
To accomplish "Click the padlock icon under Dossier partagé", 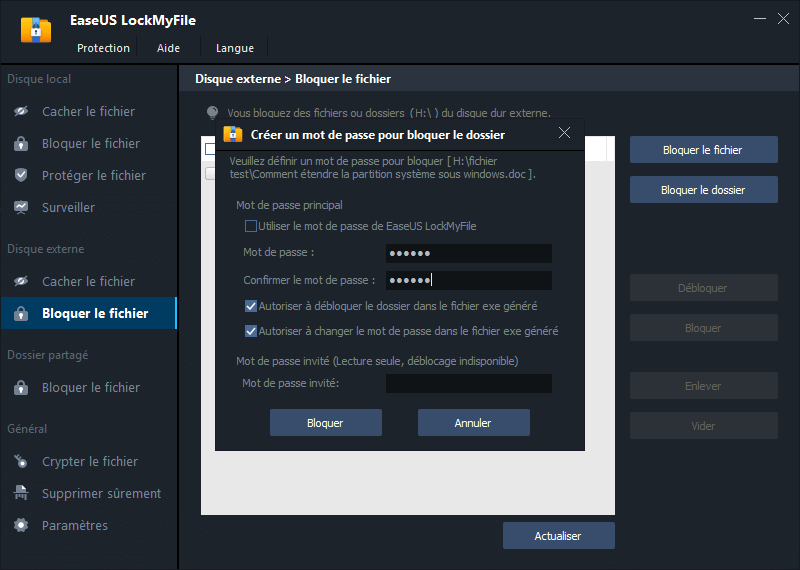I will tap(21, 388).
